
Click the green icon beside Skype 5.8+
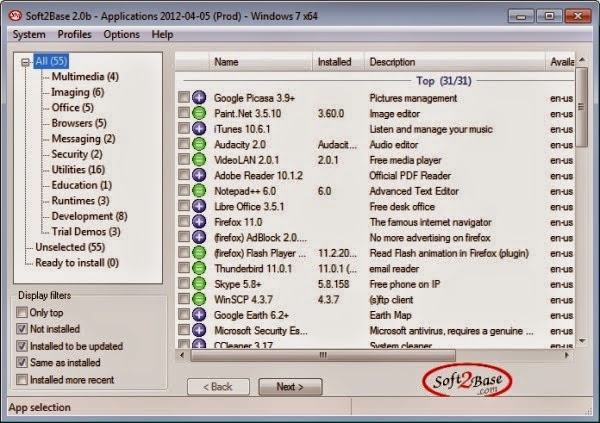pos(199,283)
